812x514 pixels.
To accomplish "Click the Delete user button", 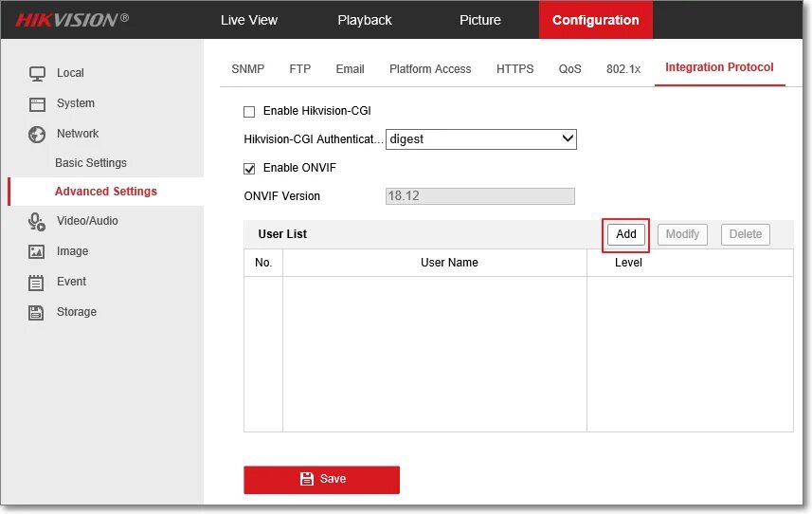I will pyautogui.click(x=745, y=234).
